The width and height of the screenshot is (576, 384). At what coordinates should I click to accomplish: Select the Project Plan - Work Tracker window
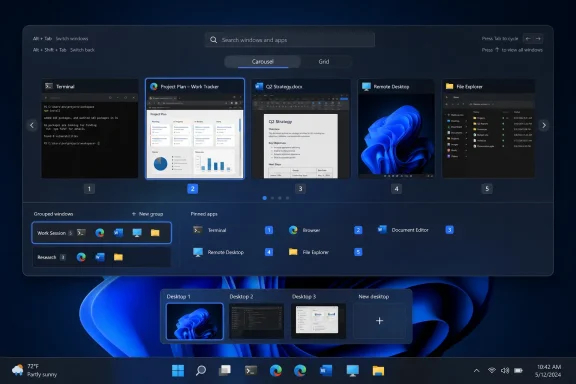(x=195, y=129)
